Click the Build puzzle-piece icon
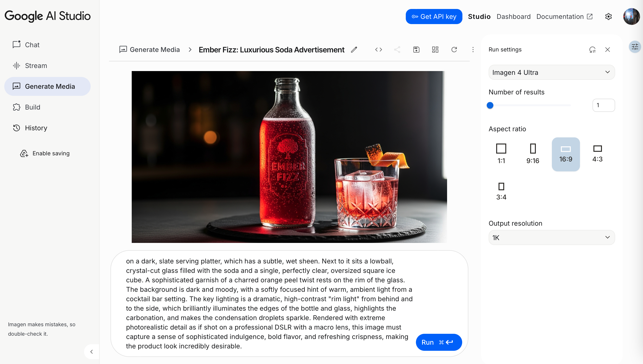The width and height of the screenshot is (643, 364). click(17, 107)
